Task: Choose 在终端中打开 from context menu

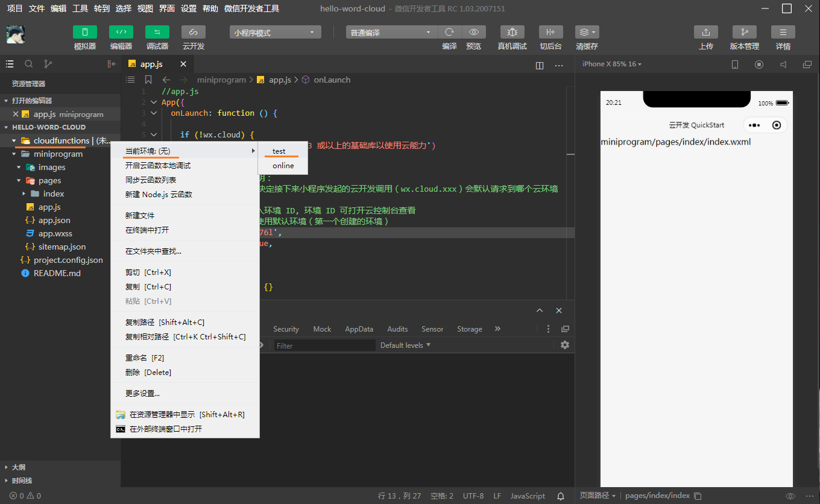Action: (x=185, y=230)
